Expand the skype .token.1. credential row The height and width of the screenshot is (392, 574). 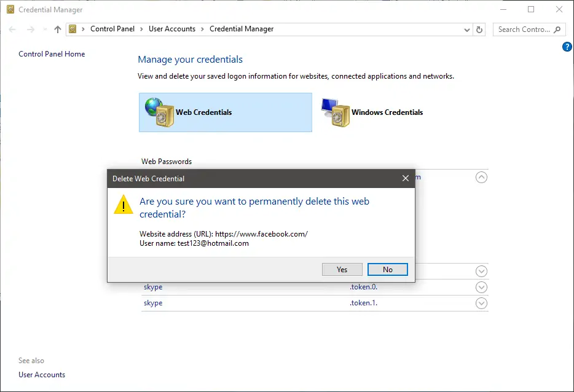pos(481,303)
